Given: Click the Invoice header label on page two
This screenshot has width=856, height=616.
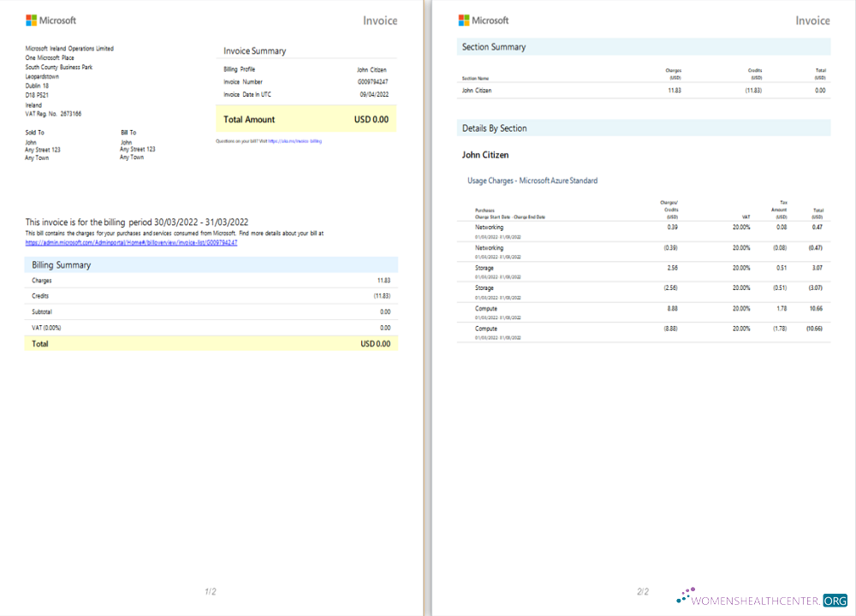Looking at the screenshot, I should coord(811,20).
